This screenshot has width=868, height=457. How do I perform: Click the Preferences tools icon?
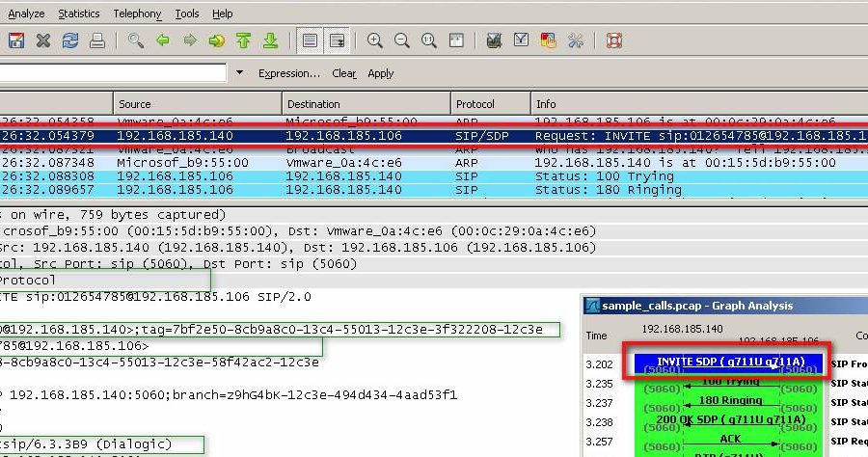click(x=576, y=40)
